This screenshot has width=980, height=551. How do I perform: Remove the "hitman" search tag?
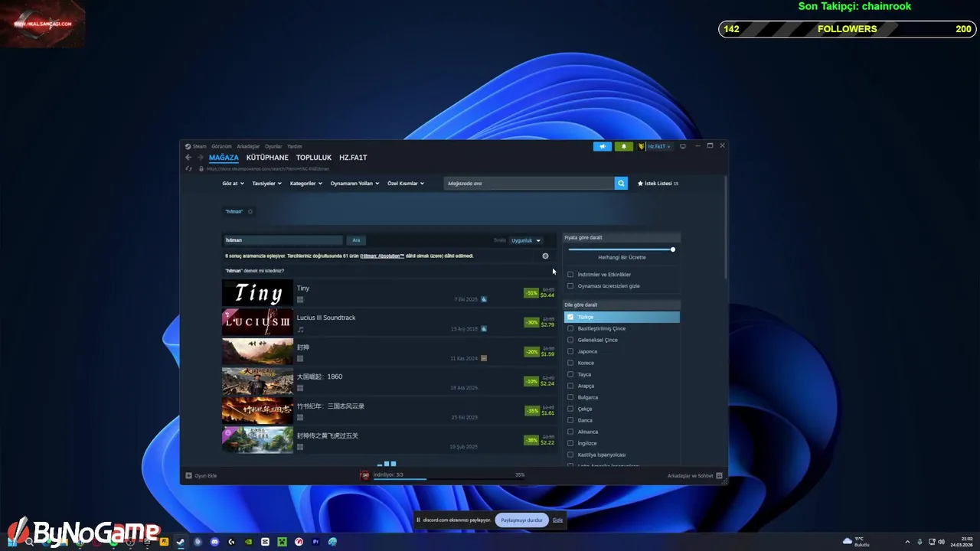[250, 211]
